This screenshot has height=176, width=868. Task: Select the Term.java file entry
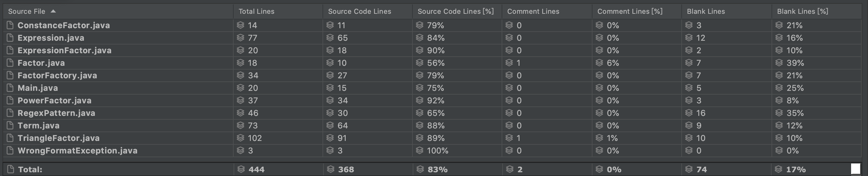(x=39, y=126)
